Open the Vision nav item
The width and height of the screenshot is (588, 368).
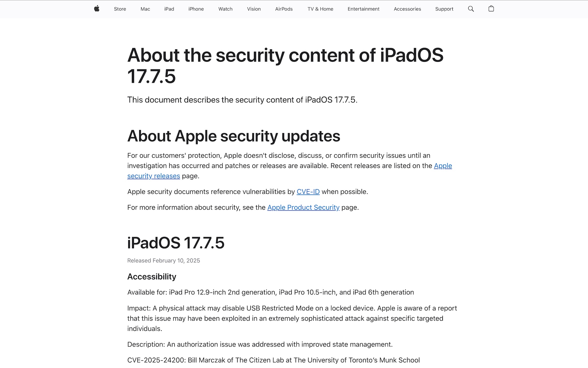tap(254, 9)
